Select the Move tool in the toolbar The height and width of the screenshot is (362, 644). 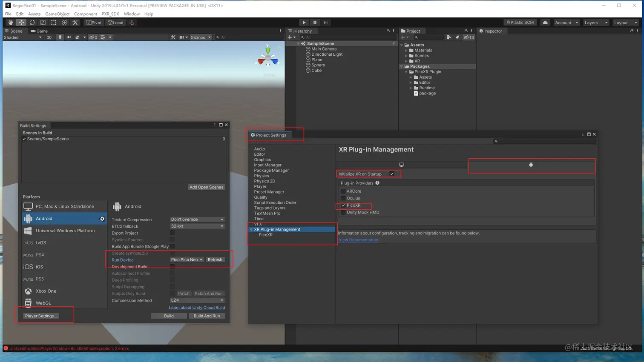point(21,23)
